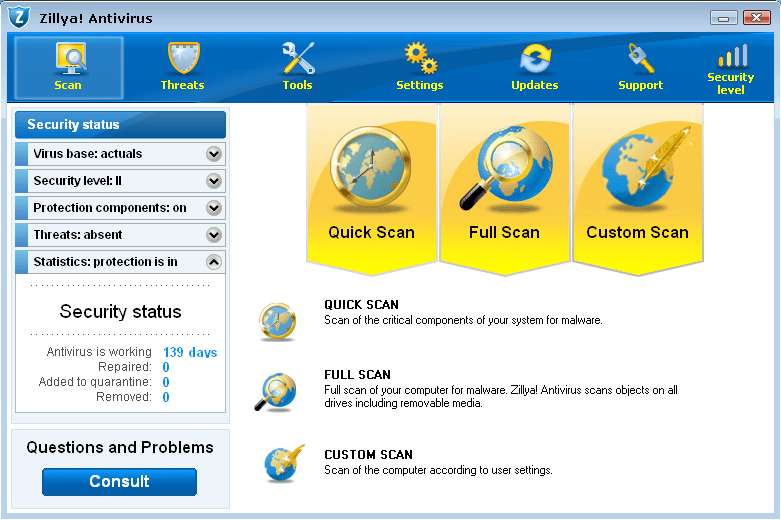This screenshot has width=781, height=520.
Task: Expand the Security level: II section
Action: coord(213,181)
